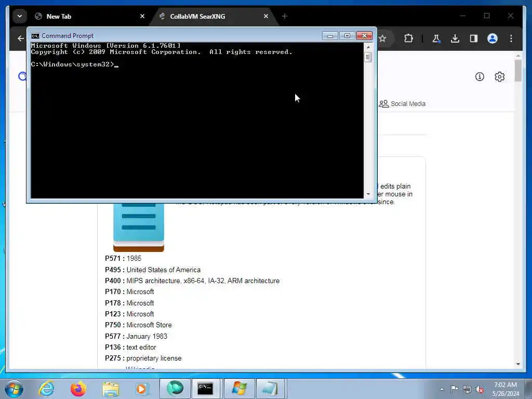Show hidden tray icons arrow
532x399 pixels.
[x=442, y=389]
